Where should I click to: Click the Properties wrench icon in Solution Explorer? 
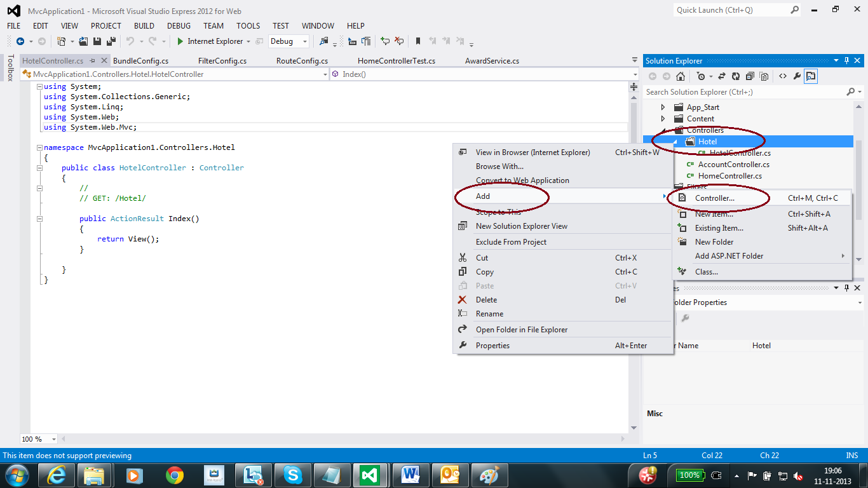(797, 76)
